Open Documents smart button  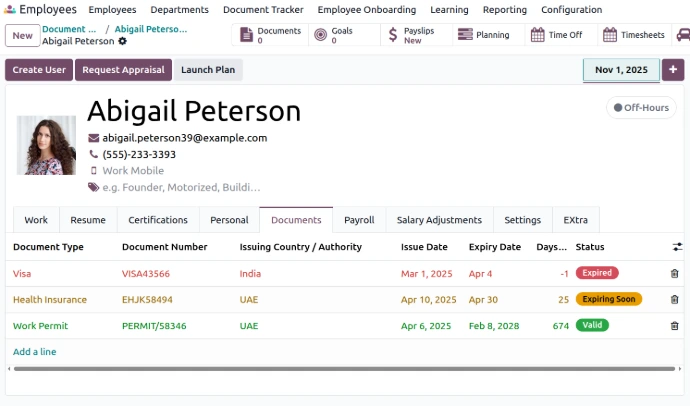[x=269, y=35]
